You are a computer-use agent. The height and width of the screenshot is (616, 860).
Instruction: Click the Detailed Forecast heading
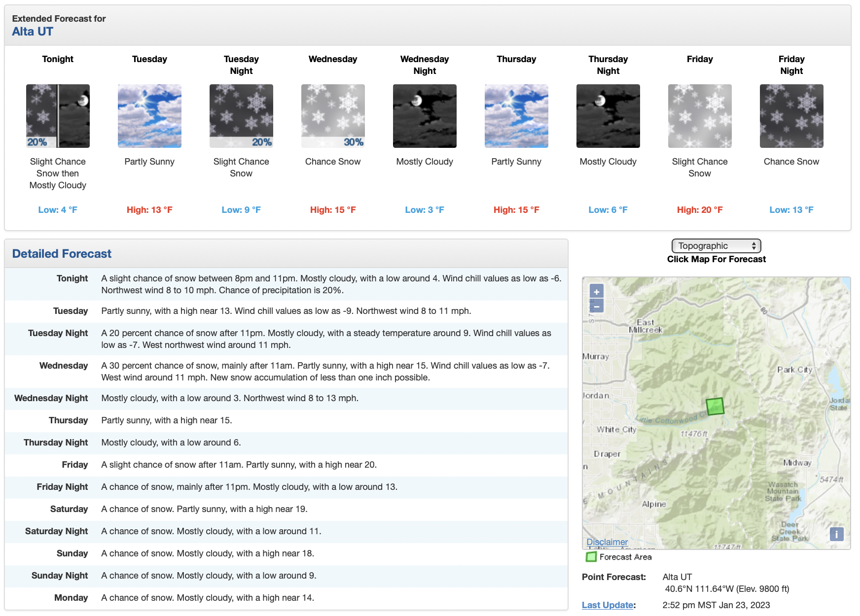tap(62, 254)
